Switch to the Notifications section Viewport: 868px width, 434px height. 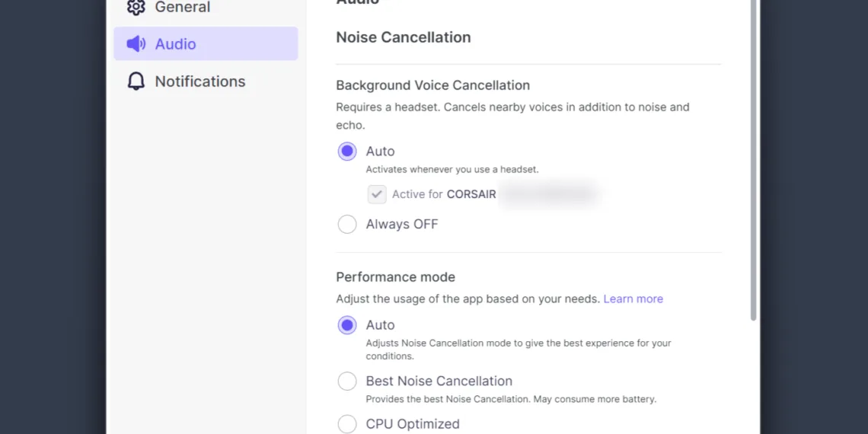pos(200,81)
